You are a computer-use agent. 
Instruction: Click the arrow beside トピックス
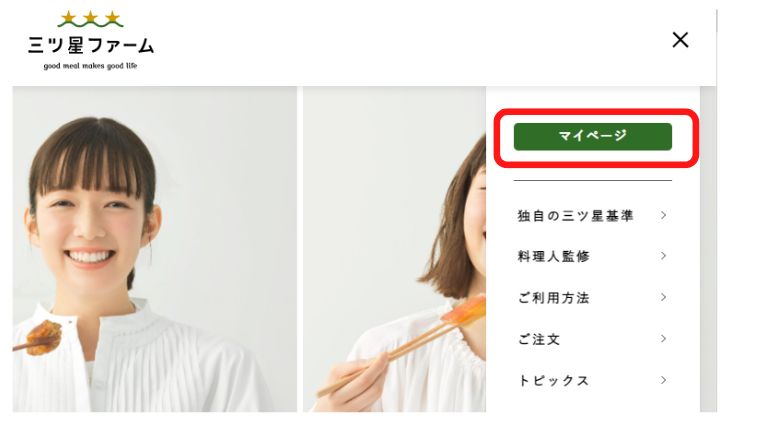664,380
